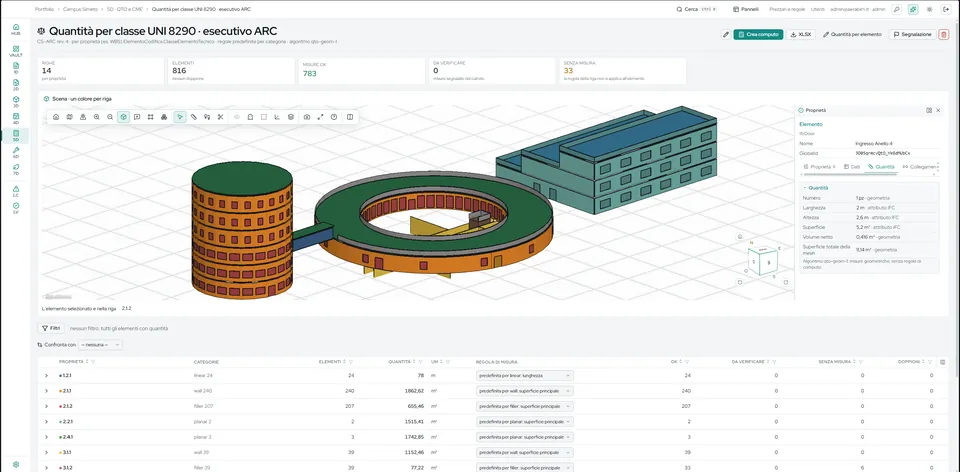
Task: Click the Campus Simeto breadcrumb link
Action: click(80, 9)
